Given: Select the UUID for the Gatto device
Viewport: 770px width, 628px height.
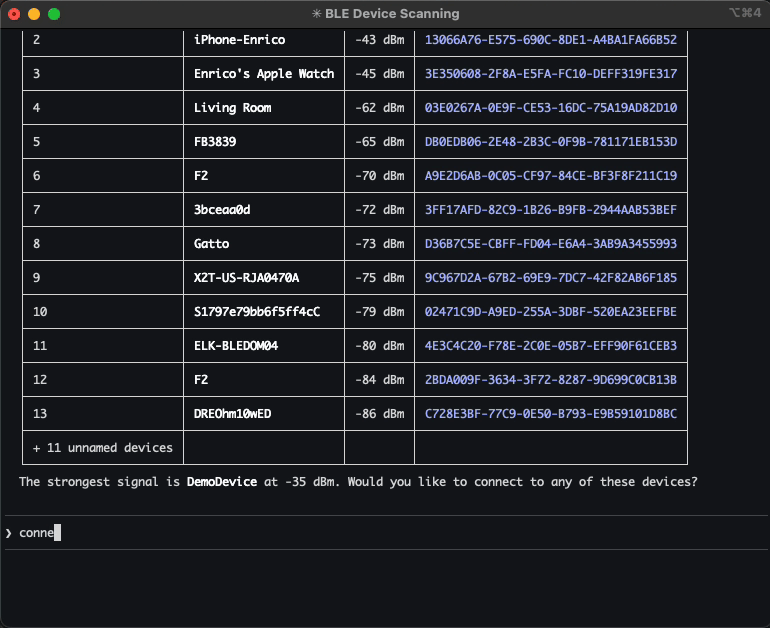Looking at the screenshot, I should 550,244.
